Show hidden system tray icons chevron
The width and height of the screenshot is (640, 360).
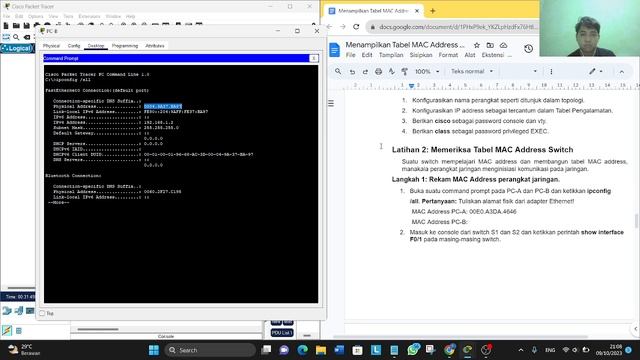pyautogui.click(x=521, y=350)
